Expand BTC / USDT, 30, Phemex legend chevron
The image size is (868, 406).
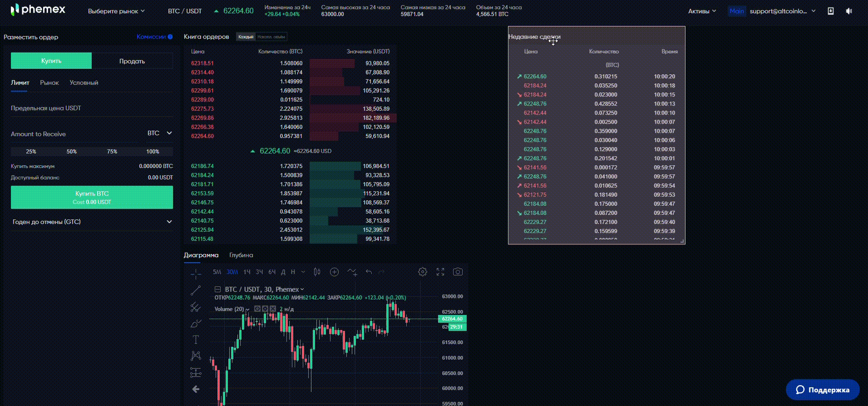coord(302,289)
